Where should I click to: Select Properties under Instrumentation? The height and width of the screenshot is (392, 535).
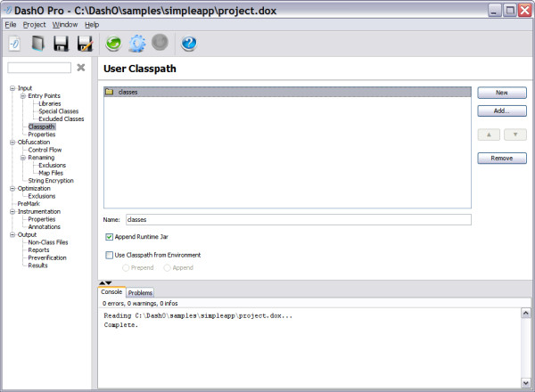tap(42, 219)
